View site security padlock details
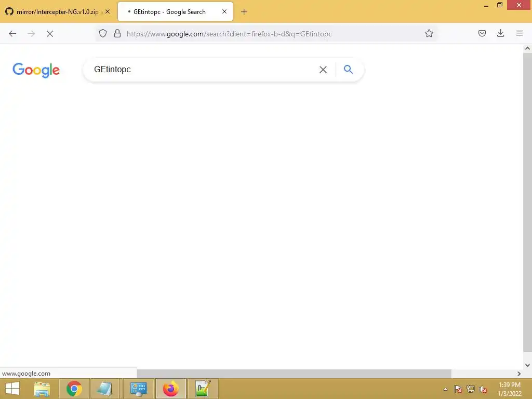532x399 pixels. (117, 33)
